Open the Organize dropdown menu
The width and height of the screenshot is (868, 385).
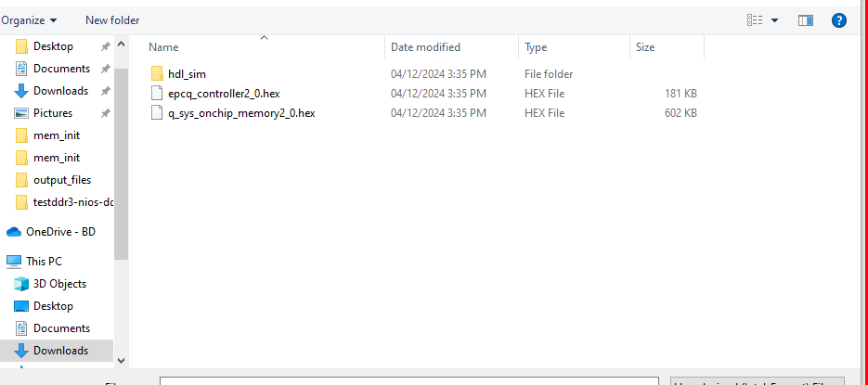(29, 19)
